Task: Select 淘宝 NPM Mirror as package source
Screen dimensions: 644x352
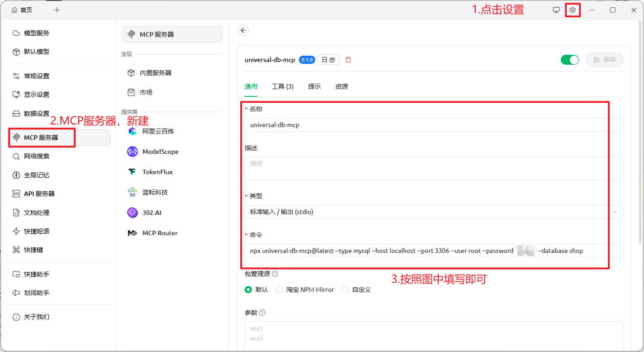Action: (x=279, y=290)
